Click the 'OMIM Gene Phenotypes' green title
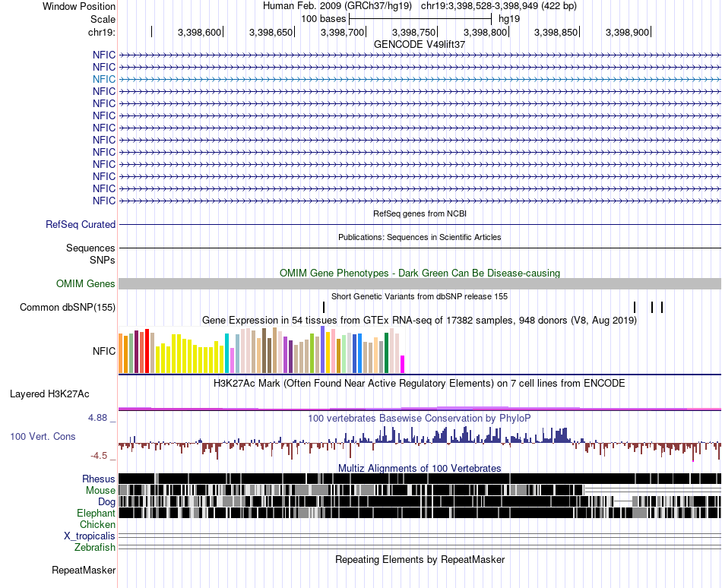The image size is (722, 588). (x=420, y=273)
